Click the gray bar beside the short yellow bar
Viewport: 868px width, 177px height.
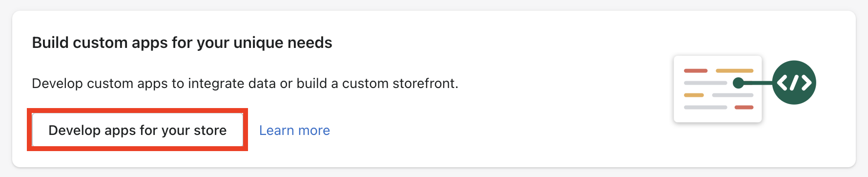[733, 95]
